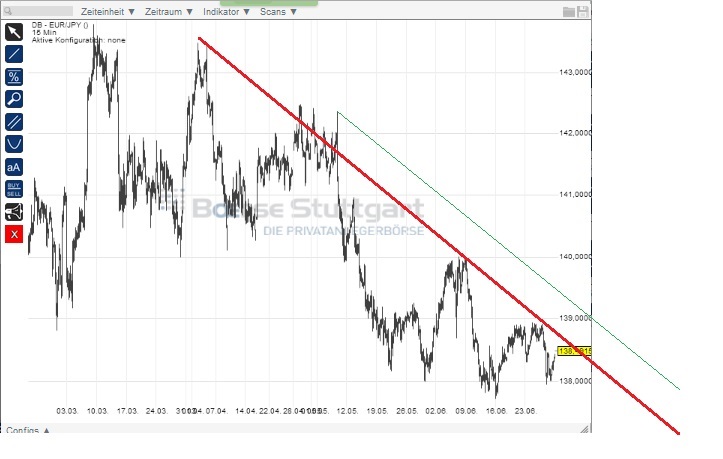The width and height of the screenshot is (723, 459).
Task: Click the DB - EUR/JPY chart title
Action: [x=60, y=25]
